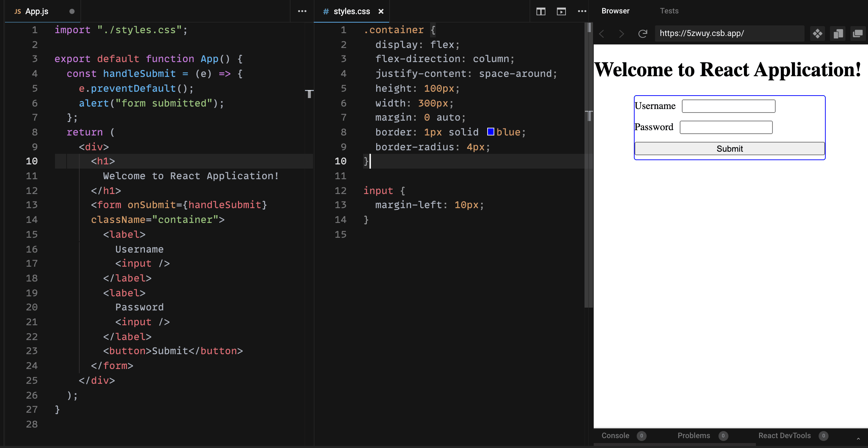This screenshot has height=448, width=868.
Task: Click the preview URL address field
Action: [729, 34]
